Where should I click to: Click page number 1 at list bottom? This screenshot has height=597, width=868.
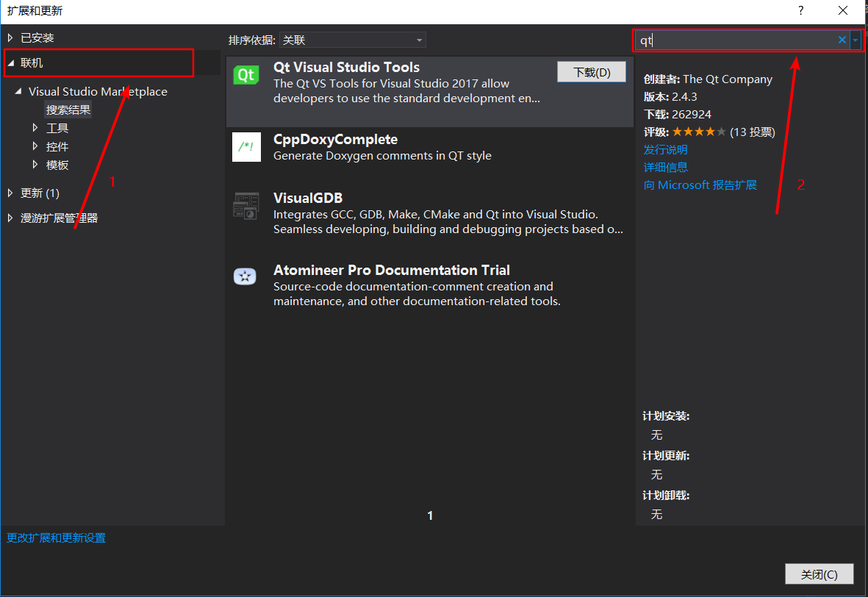click(430, 515)
